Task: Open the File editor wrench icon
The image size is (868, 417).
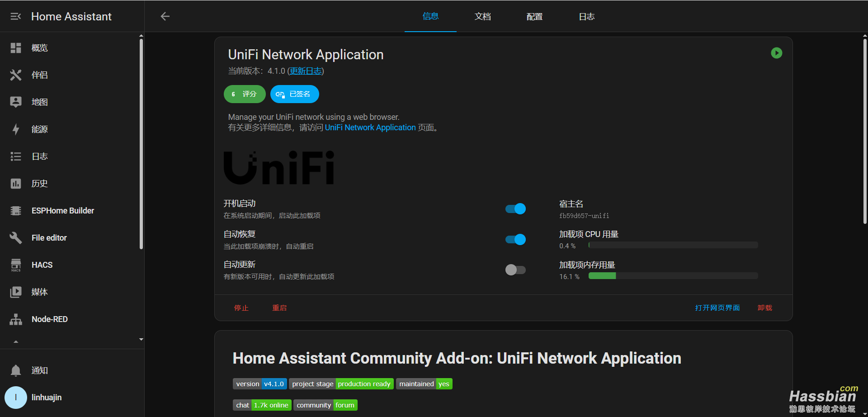Action: pyautogui.click(x=16, y=238)
